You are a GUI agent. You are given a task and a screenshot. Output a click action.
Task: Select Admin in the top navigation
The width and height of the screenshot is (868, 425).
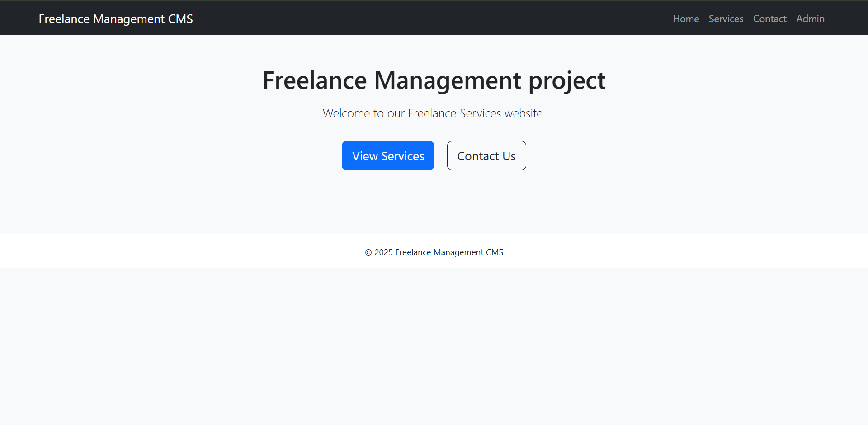click(810, 19)
